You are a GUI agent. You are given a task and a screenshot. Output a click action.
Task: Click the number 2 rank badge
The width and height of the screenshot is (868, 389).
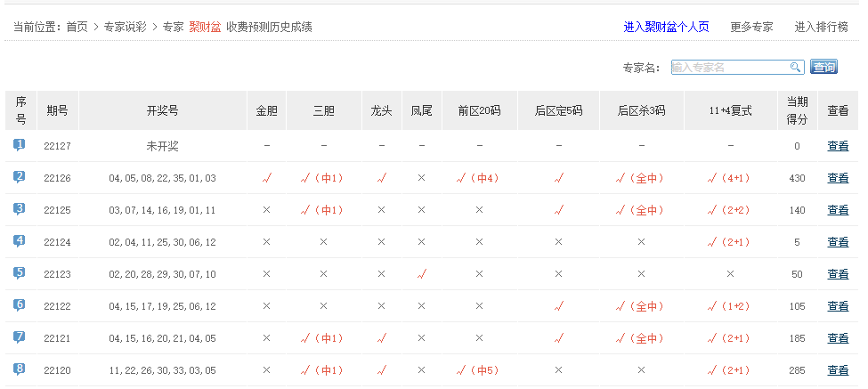point(20,177)
